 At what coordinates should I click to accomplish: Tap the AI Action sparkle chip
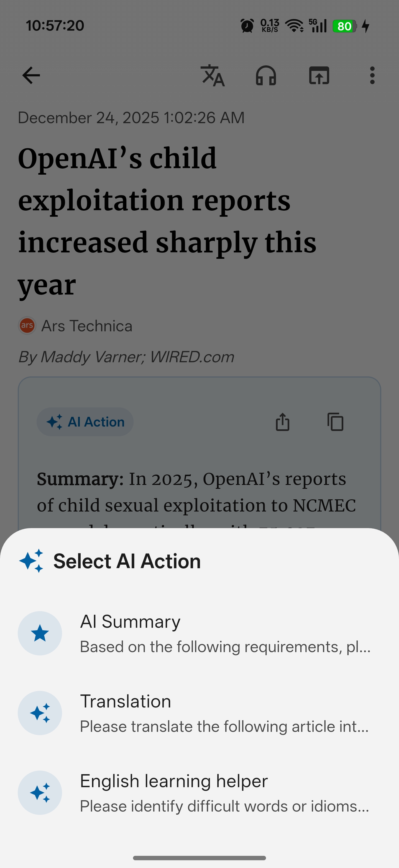pyautogui.click(x=85, y=422)
